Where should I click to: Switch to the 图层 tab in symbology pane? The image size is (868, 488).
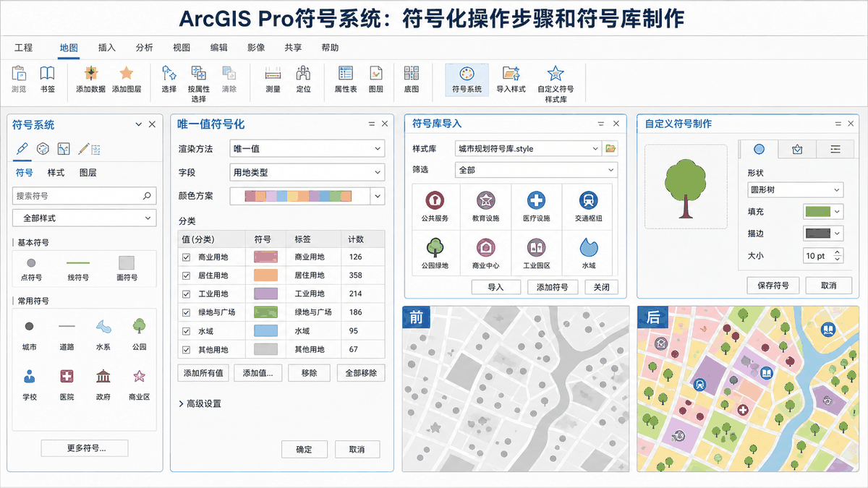[x=88, y=173]
